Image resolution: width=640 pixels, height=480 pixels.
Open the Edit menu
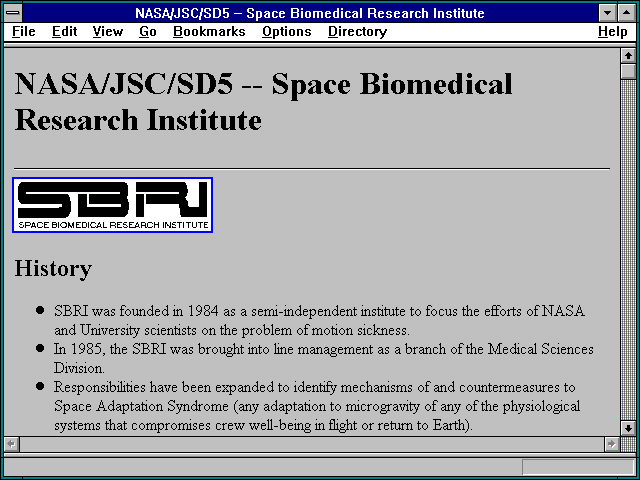[x=64, y=31]
